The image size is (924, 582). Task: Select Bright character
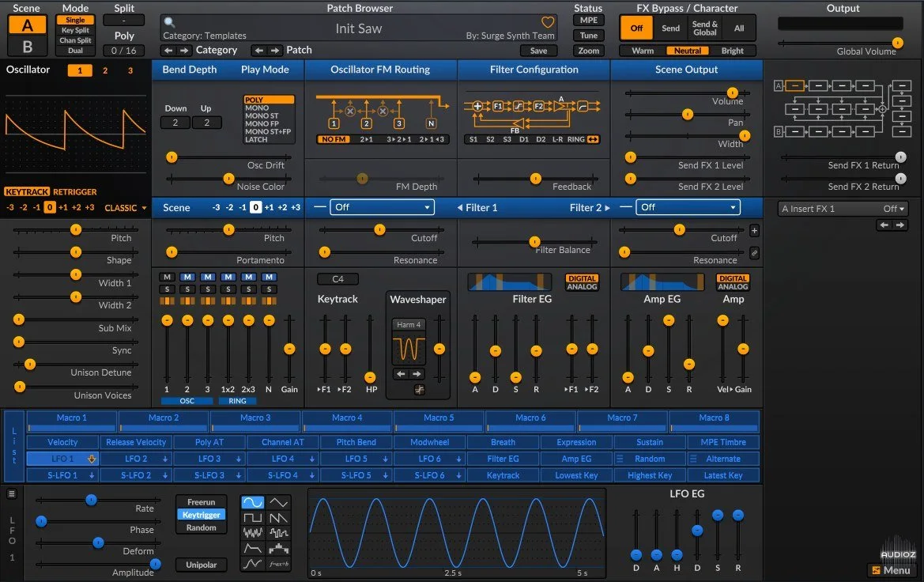pos(732,51)
